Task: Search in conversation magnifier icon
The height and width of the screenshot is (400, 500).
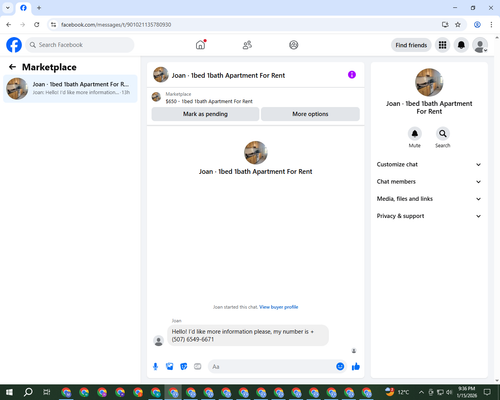Action: click(x=443, y=134)
